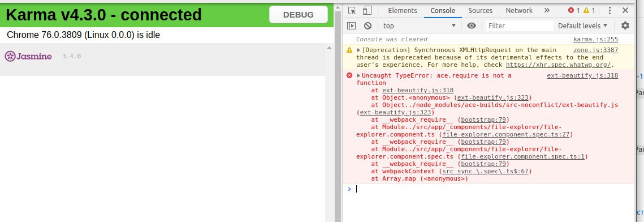Open console settings gear icon
The width and height of the screenshot is (644, 222).
[625, 25]
